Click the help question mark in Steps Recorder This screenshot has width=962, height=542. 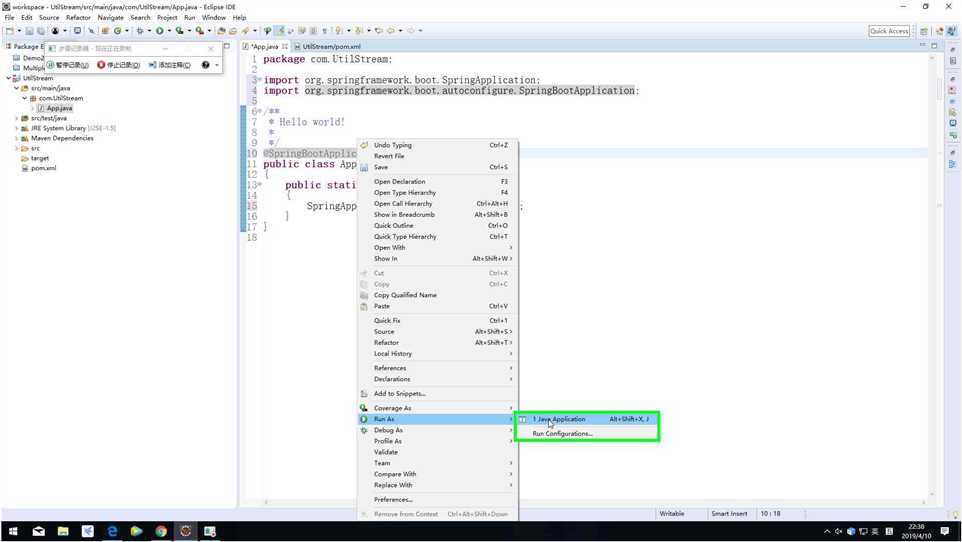click(206, 64)
